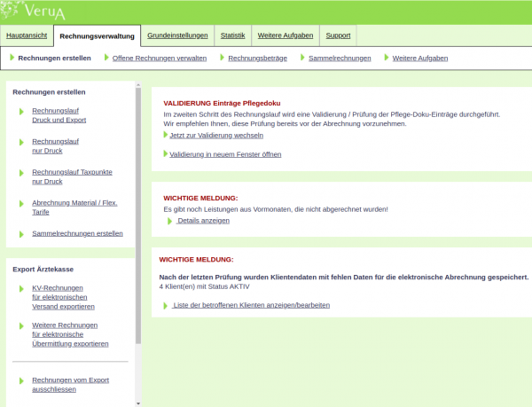Viewport: 532px width, 407px height.
Task: Click arrow icon beside Jetzt zur Validierung wechseln
Action: pos(166,135)
